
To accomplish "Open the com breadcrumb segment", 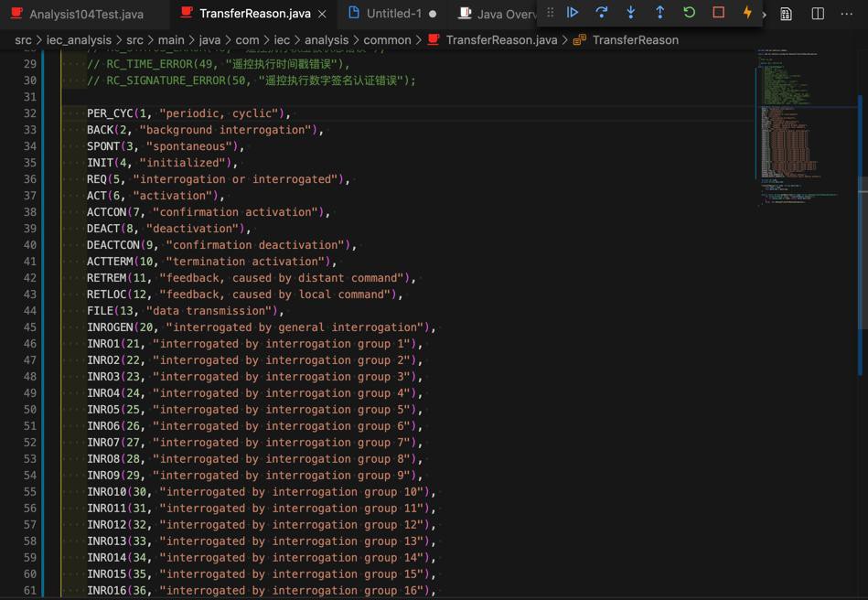I will [x=247, y=40].
